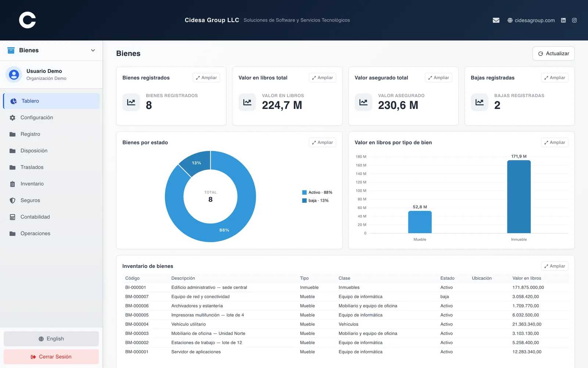Log out with Cerrar Sesión button
The image size is (588, 368).
[x=51, y=357]
